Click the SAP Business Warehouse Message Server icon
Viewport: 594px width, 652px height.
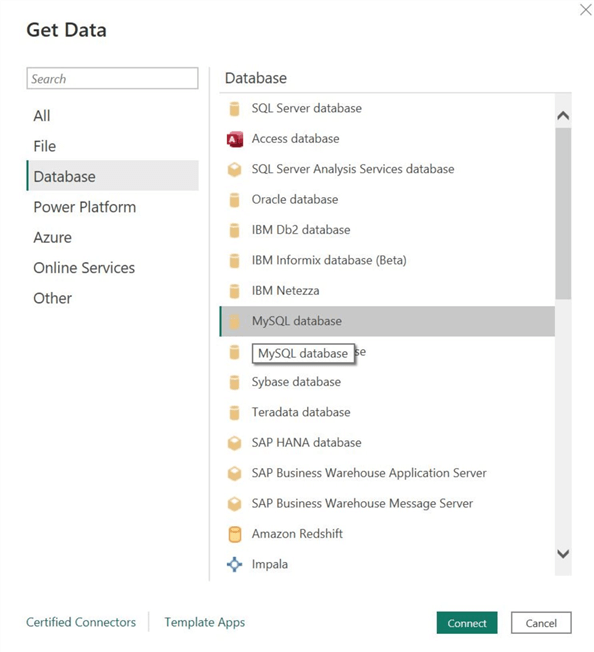pyautogui.click(x=234, y=504)
